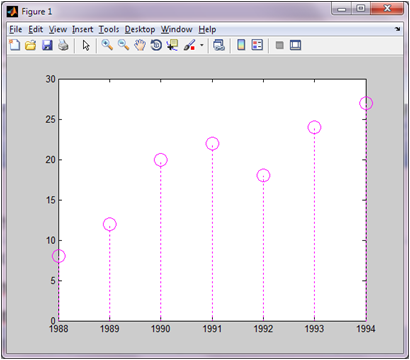This screenshot has width=410, height=360.
Task: Click x-axis label 1989
Action: [x=110, y=329]
